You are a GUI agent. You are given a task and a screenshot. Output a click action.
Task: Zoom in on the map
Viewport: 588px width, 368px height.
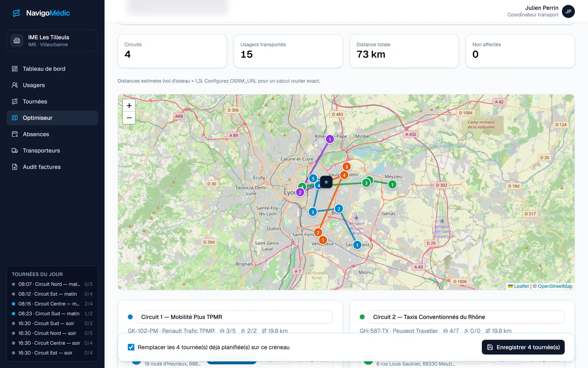[x=129, y=106]
